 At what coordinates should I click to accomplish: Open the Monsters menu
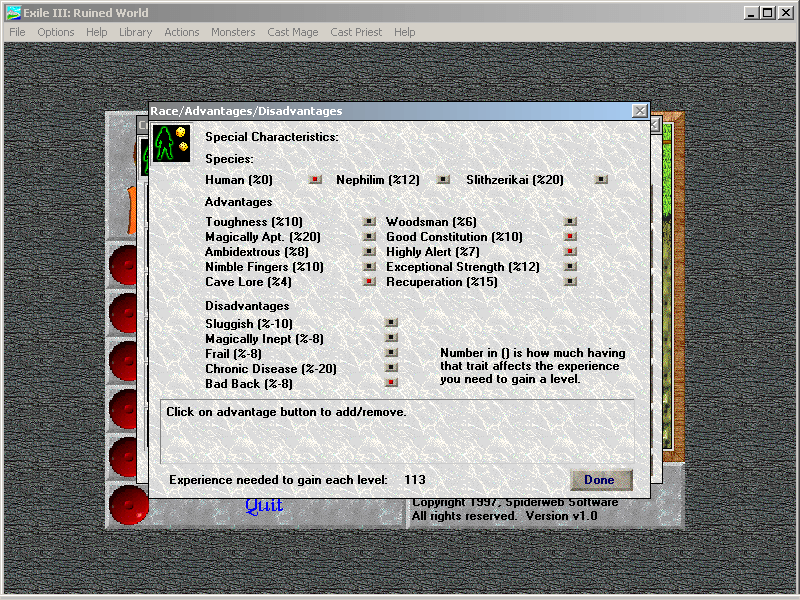(x=233, y=32)
